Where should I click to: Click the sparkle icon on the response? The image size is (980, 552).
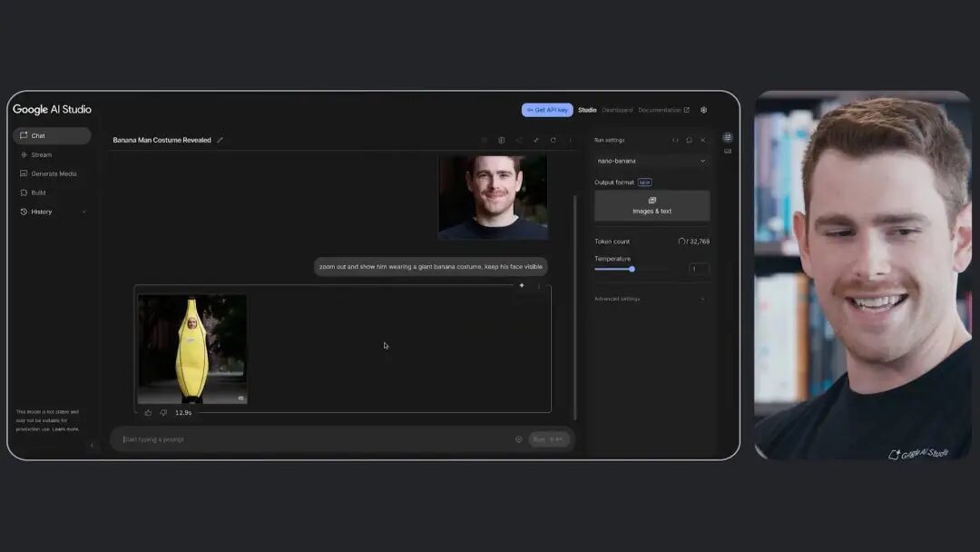[522, 285]
